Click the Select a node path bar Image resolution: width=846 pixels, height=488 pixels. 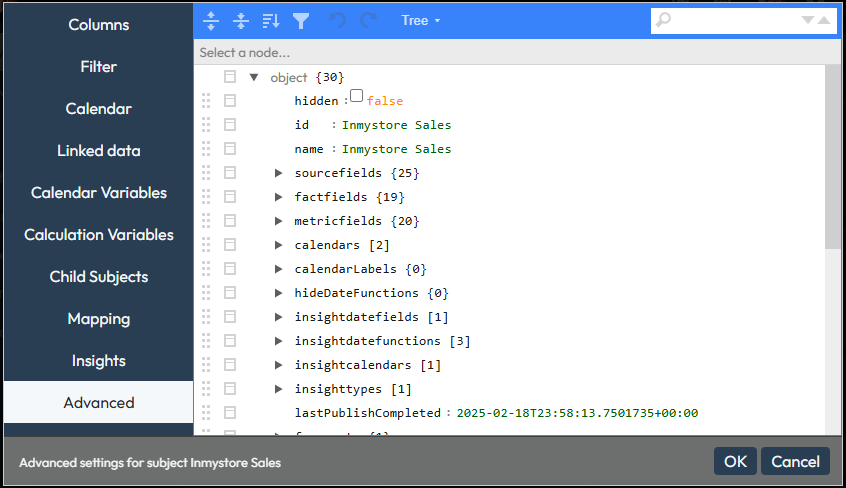coord(517,52)
